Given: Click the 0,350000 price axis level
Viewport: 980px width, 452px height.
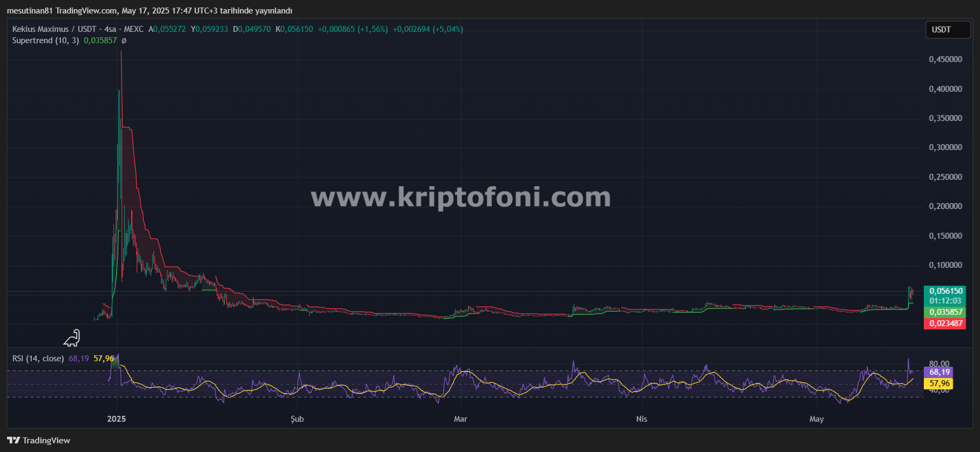Looking at the screenshot, I should pos(945,118).
